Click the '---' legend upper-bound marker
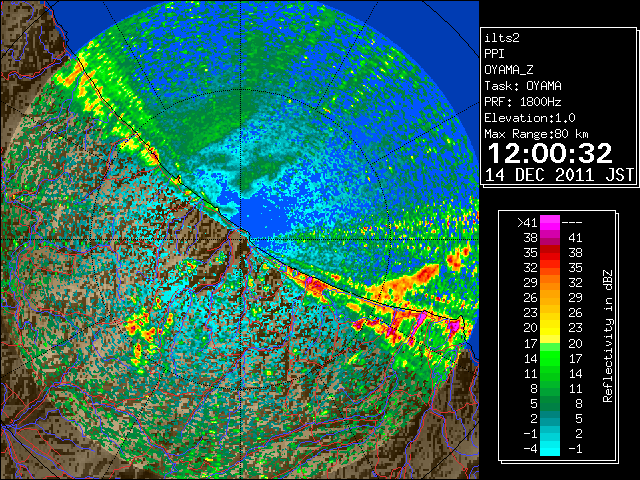 (572, 223)
